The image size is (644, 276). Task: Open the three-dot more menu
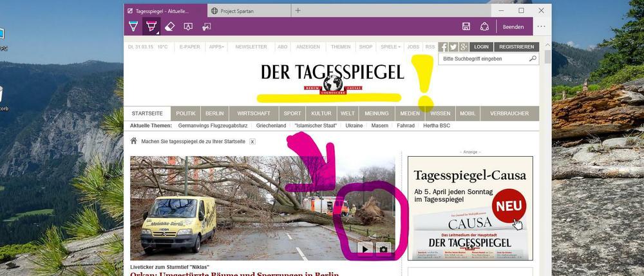tap(542, 26)
